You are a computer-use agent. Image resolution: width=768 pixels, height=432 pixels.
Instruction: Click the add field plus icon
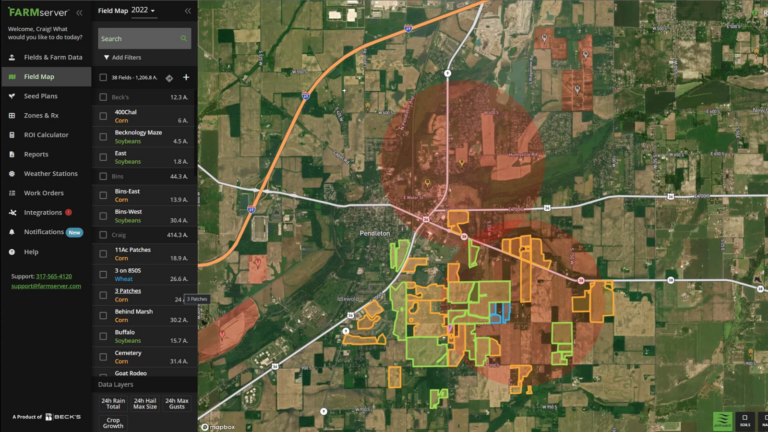coord(185,77)
